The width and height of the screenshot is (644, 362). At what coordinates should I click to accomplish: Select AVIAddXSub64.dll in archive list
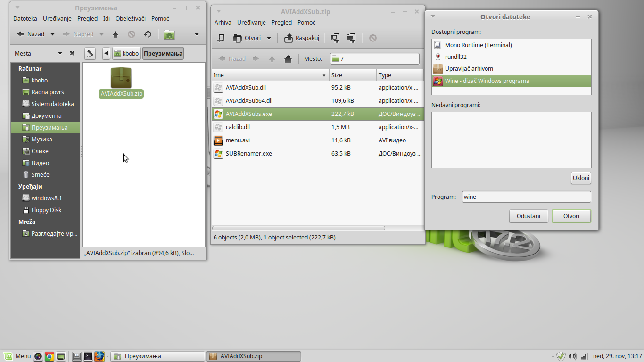(318, 101)
